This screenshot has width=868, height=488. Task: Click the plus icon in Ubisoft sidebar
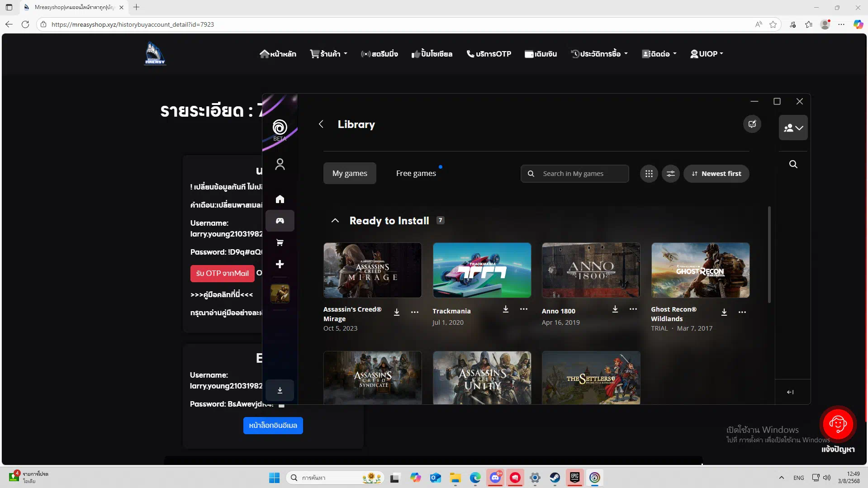pyautogui.click(x=280, y=264)
